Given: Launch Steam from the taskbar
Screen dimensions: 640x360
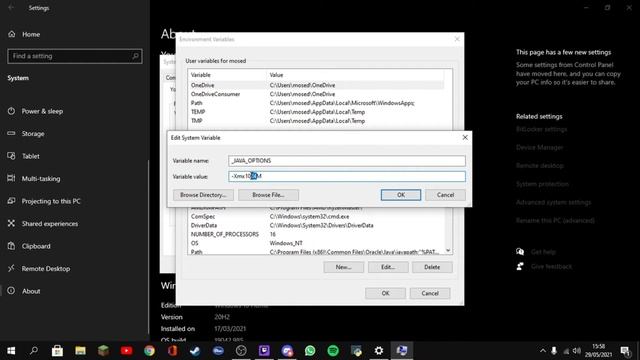Looking at the screenshot, I should pos(195,351).
